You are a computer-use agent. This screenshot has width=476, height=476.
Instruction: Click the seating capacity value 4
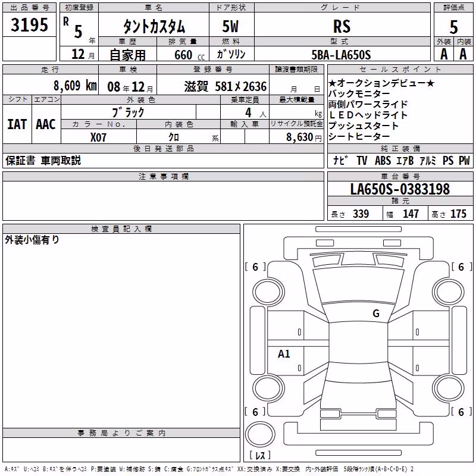click(x=248, y=112)
